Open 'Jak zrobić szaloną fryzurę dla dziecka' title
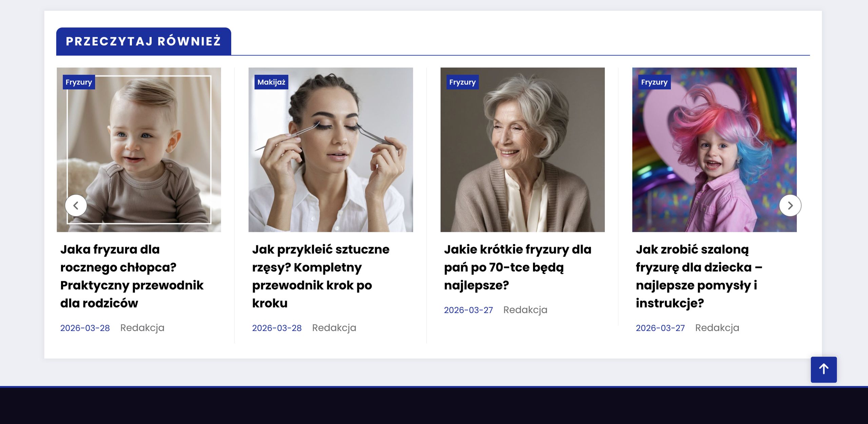This screenshot has height=424, width=868. point(698,276)
